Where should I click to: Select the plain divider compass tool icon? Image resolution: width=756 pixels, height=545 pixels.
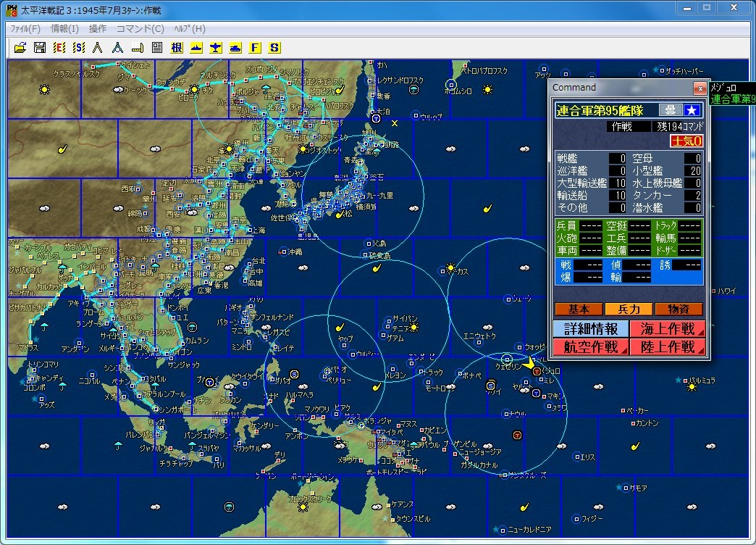98,47
